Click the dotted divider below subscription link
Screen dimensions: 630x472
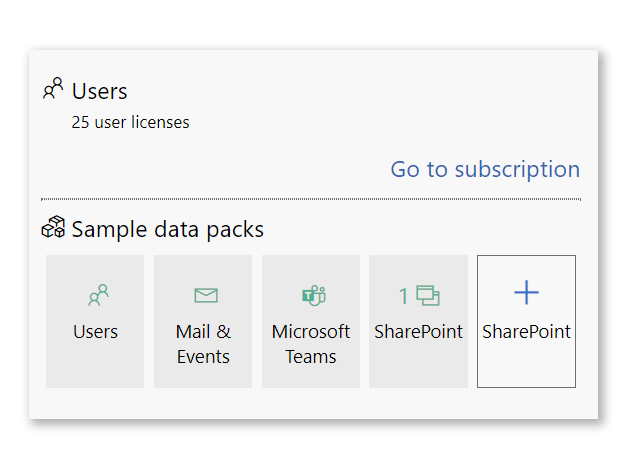click(310, 199)
